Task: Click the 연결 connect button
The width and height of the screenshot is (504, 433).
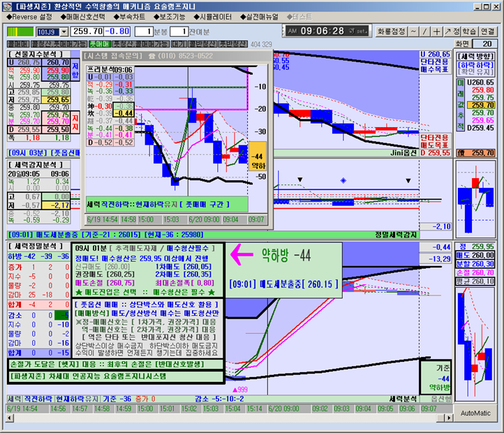Action: pyautogui.click(x=488, y=31)
